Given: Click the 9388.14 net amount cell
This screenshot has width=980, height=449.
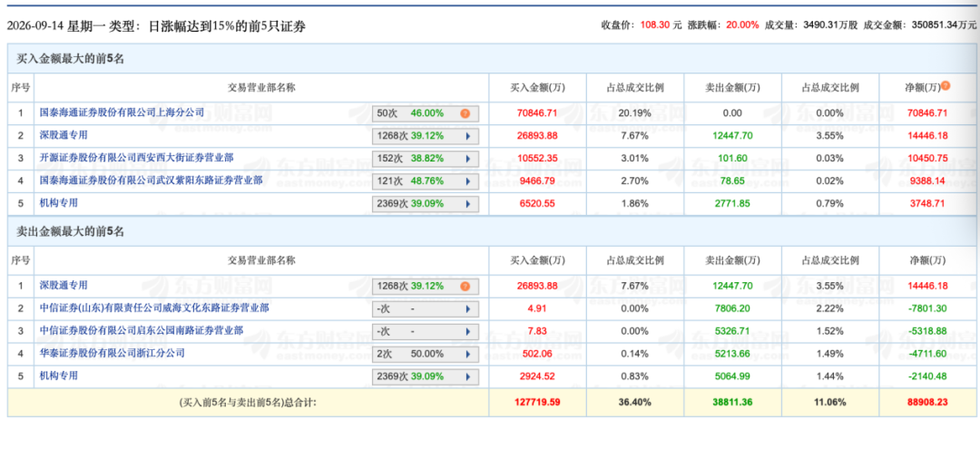Looking at the screenshot, I should [x=927, y=181].
